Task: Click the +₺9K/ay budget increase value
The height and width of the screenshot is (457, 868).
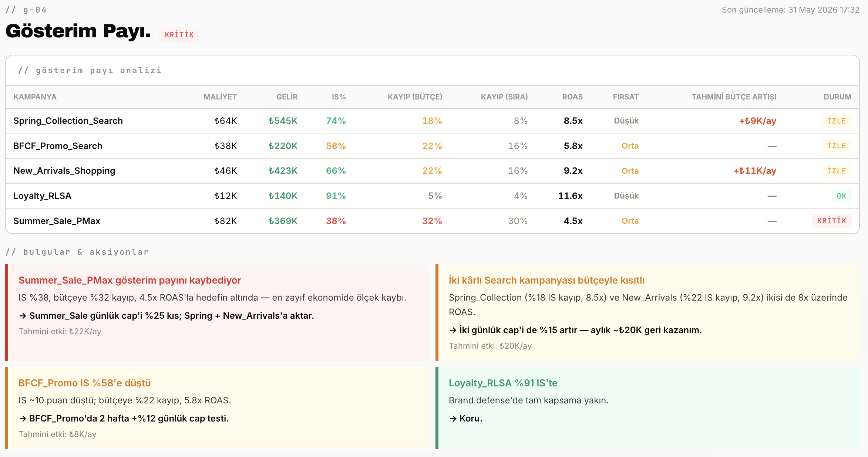Action: point(758,121)
